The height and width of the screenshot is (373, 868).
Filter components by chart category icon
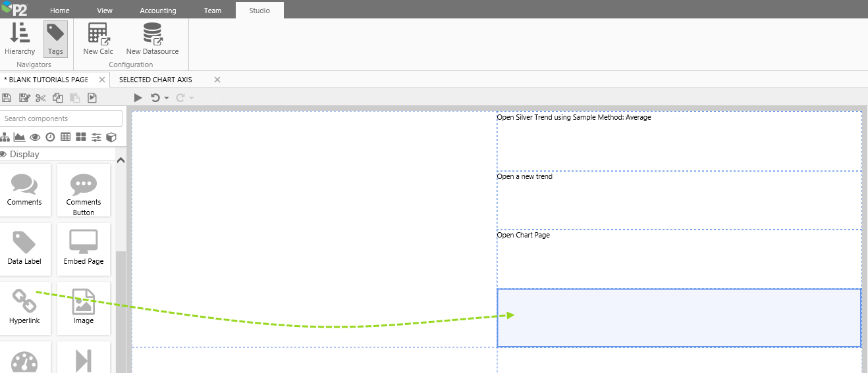pyautogui.click(x=19, y=137)
